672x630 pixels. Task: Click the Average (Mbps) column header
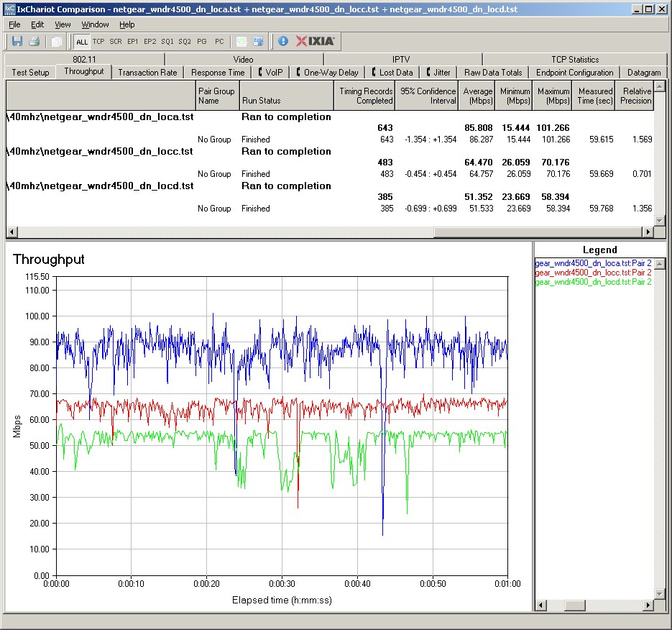click(x=477, y=96)
